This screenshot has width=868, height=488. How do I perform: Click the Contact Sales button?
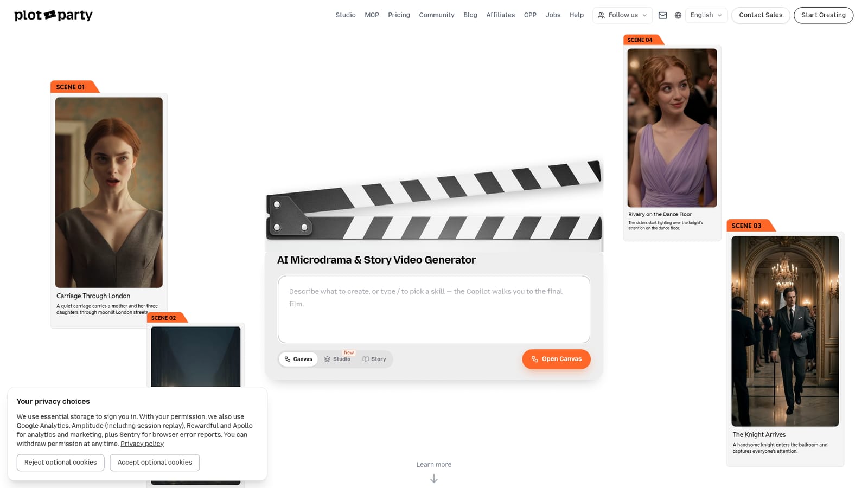pyautogui.click(x=761, y=15)
